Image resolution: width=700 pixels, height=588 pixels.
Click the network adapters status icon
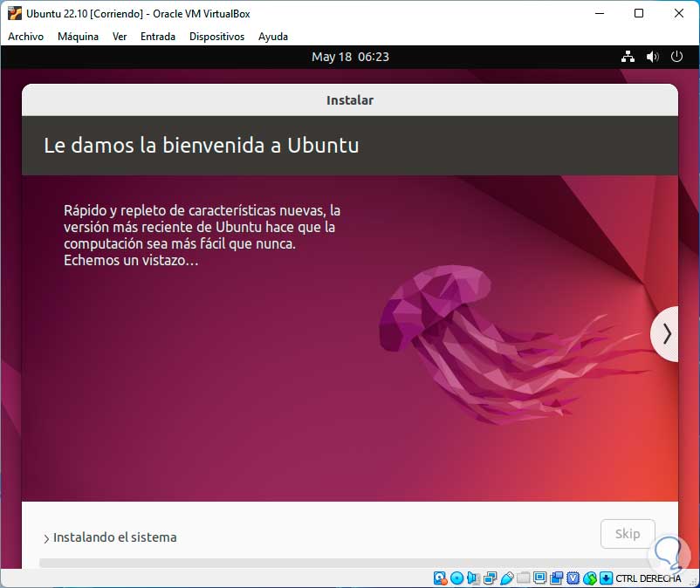(x=491, y=578)
